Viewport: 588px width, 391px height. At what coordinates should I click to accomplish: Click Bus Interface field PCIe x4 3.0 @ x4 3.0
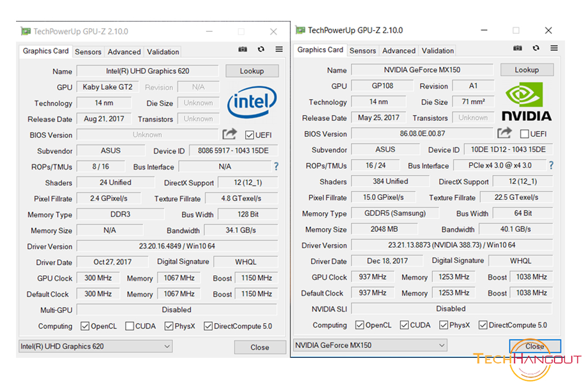point(500,165)
